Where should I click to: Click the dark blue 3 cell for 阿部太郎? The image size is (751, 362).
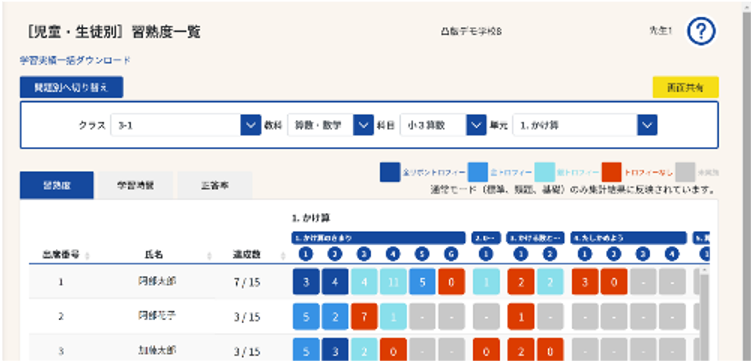point(306,282)
